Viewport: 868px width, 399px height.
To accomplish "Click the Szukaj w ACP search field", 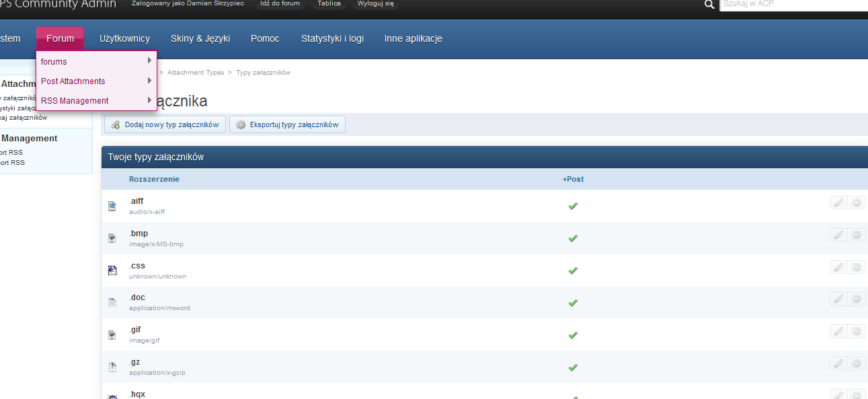I will click(793, 4).
